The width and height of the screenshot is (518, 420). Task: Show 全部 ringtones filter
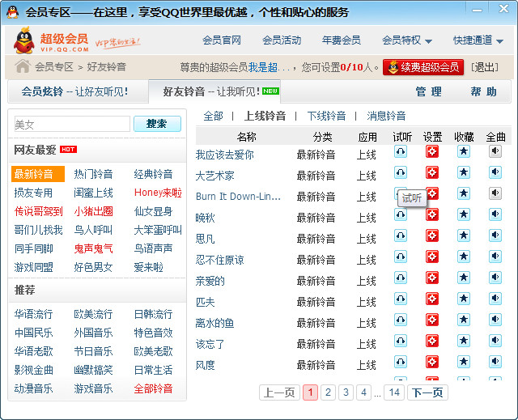tap(213, 116)
